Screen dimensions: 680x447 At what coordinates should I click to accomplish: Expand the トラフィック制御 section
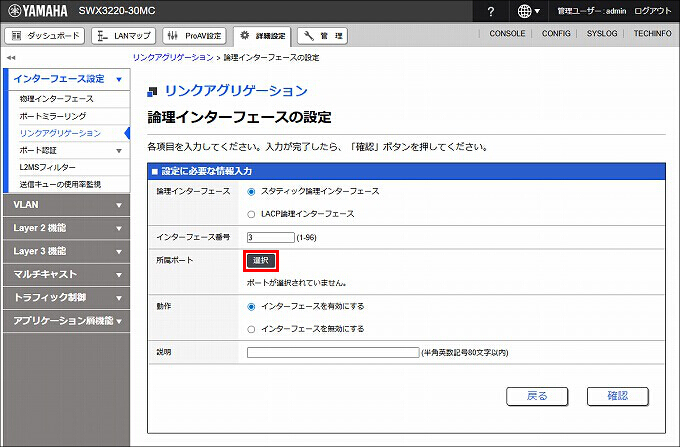click(66, 297)
